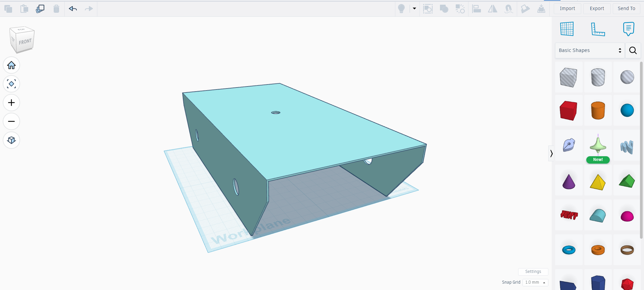This screenshot has height=290, width=644.
Task: Select the Workplane tool icon
Action: point(567,29)
